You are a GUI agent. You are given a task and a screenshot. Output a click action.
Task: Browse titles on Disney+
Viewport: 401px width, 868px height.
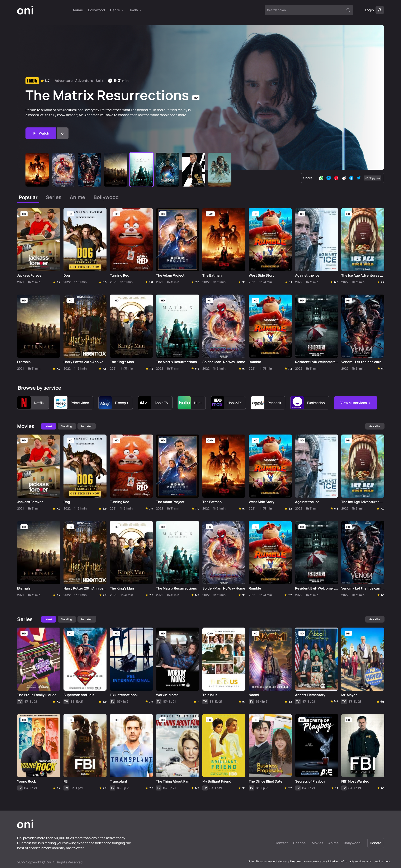(115, 403)
